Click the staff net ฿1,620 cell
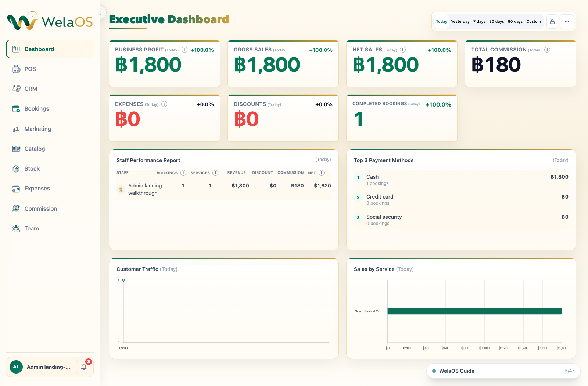588x386 pixels. coord(322,186)
